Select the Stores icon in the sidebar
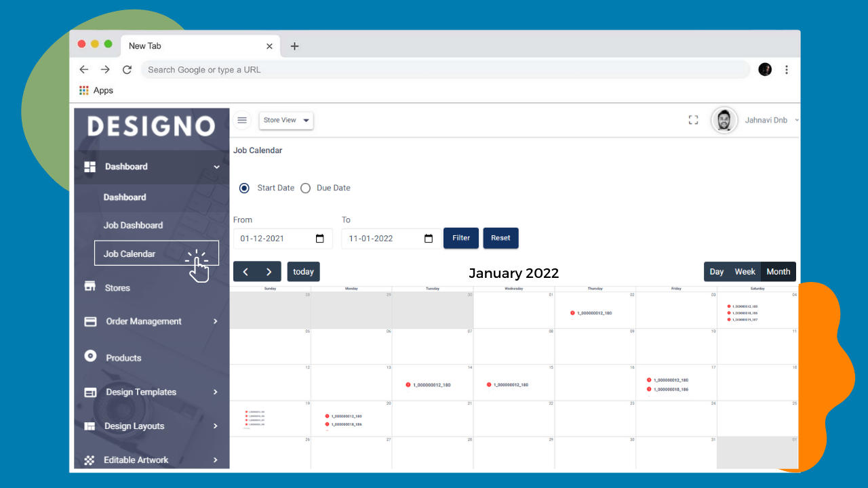 tap(90, 287)
